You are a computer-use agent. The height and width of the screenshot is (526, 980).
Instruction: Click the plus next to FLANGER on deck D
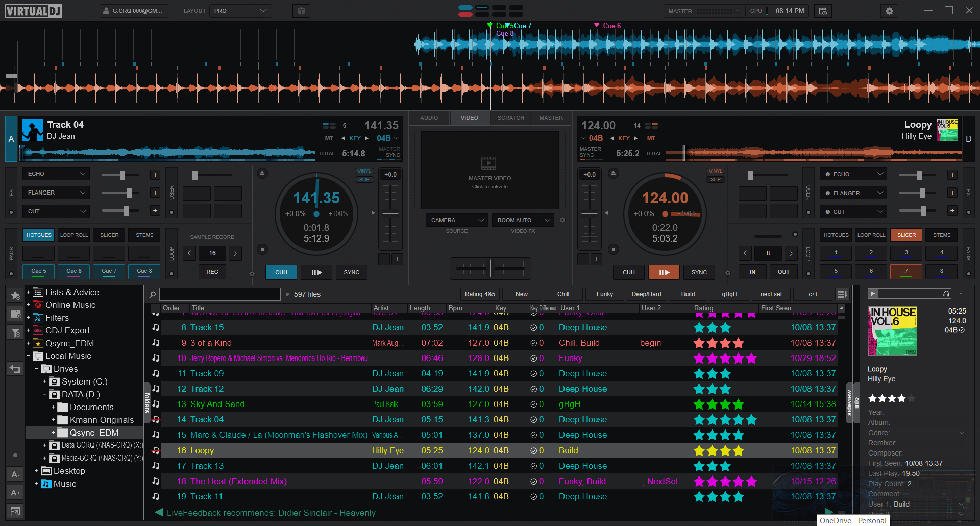pos(952,193)
